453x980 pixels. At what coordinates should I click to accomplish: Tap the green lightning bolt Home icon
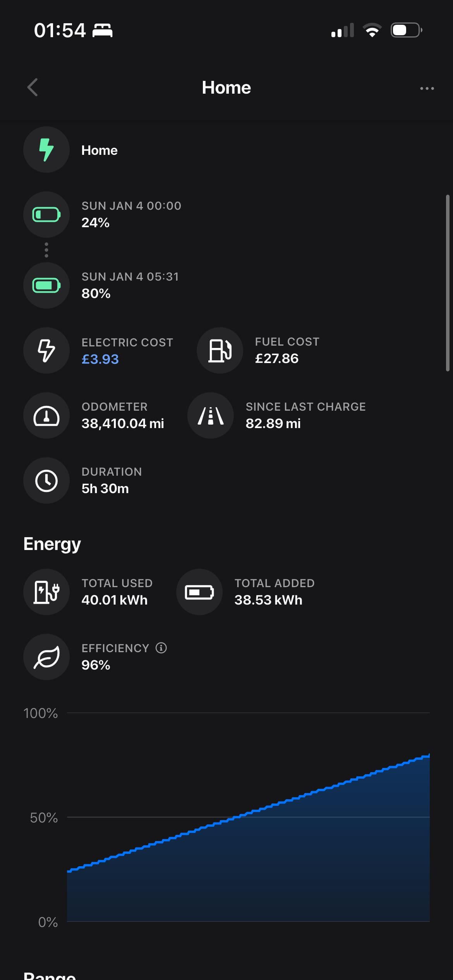[46, 150]
